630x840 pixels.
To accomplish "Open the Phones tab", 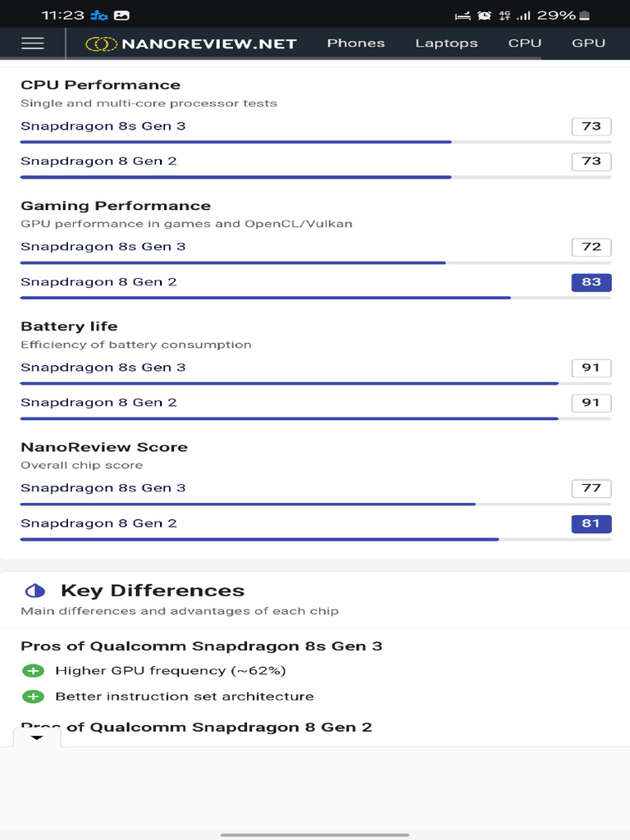I will click(x=356, y=43).
